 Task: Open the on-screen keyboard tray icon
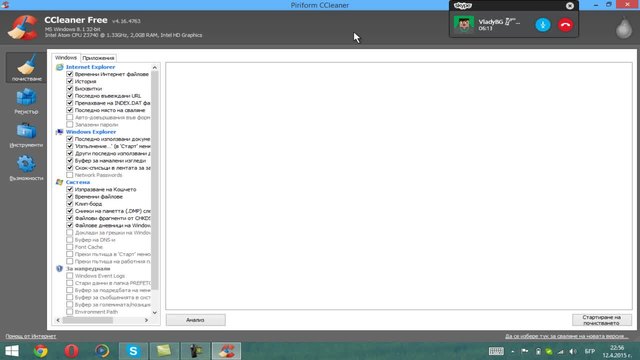[496, 351]
